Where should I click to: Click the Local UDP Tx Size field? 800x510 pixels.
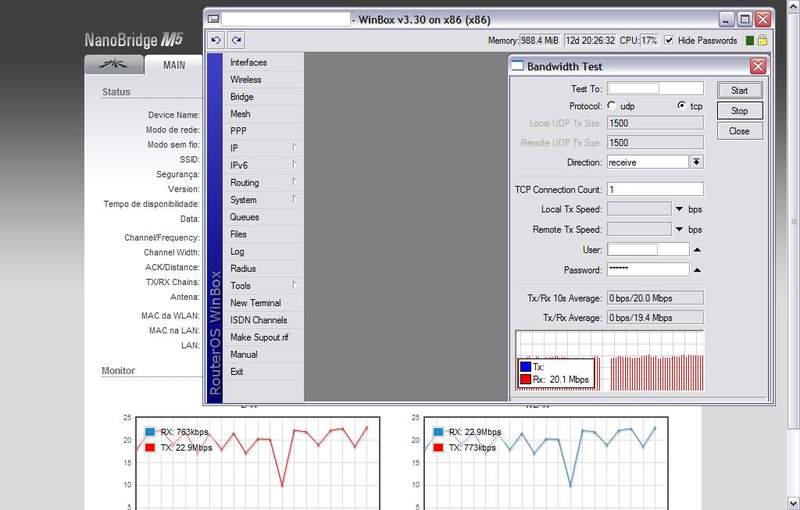(x=655, y=123)
